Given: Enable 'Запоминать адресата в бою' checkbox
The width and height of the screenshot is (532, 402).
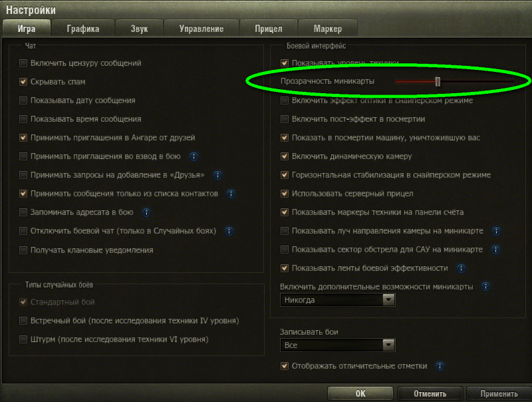Looking at the screenshot, I should click(23, 212).
